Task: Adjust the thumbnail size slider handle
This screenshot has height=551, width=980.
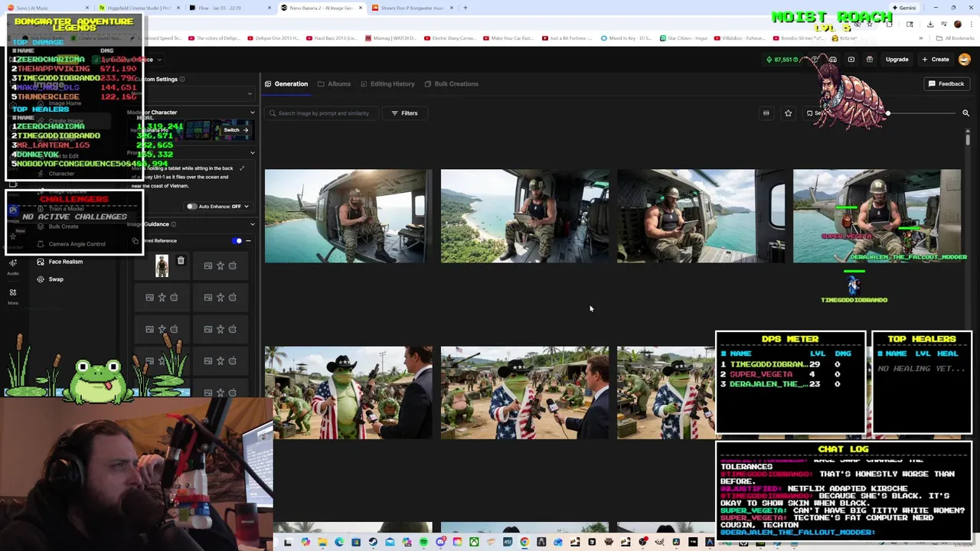Action: tap(887, 113)
